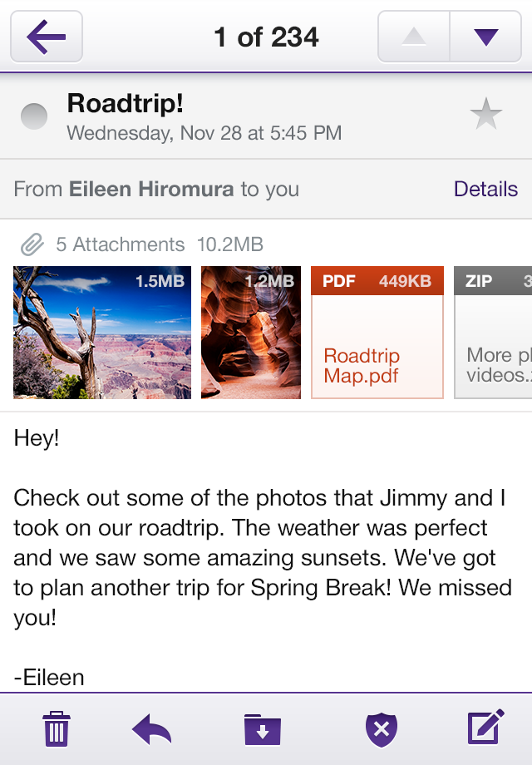This screenshot has height=765, width=532.
Task: Go back using the left arrow button
Action: [47, 37]
